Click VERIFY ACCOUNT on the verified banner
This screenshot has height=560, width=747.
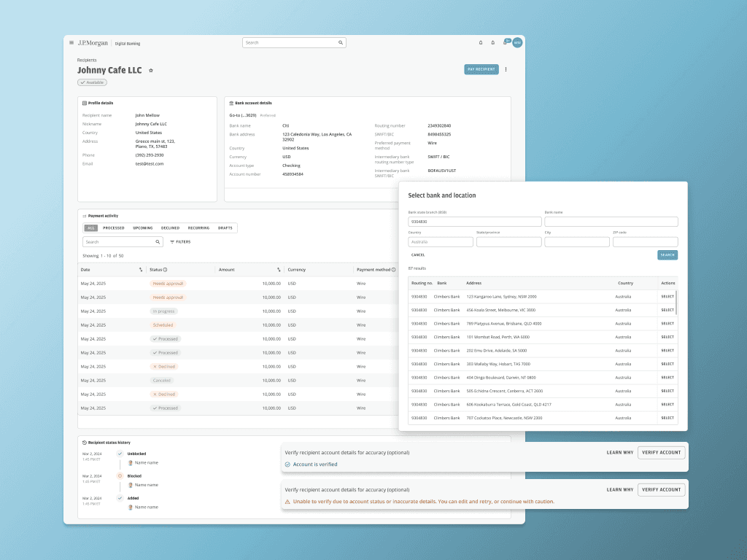coord(661,452)
